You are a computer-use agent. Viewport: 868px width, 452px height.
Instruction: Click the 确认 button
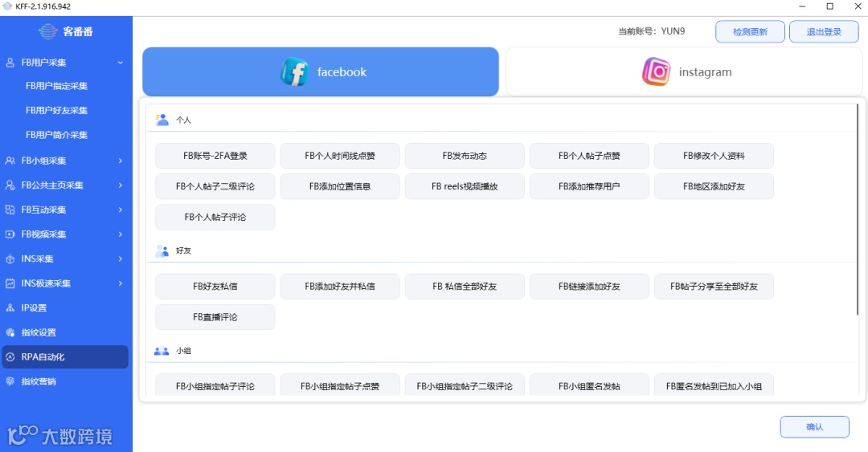click(814, 427)
